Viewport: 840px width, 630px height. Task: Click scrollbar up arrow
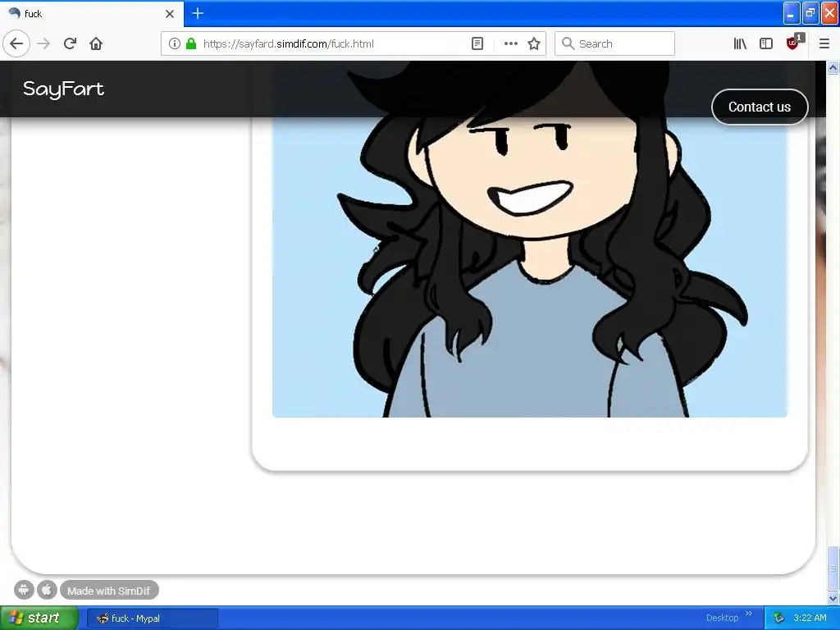(833, 67)
